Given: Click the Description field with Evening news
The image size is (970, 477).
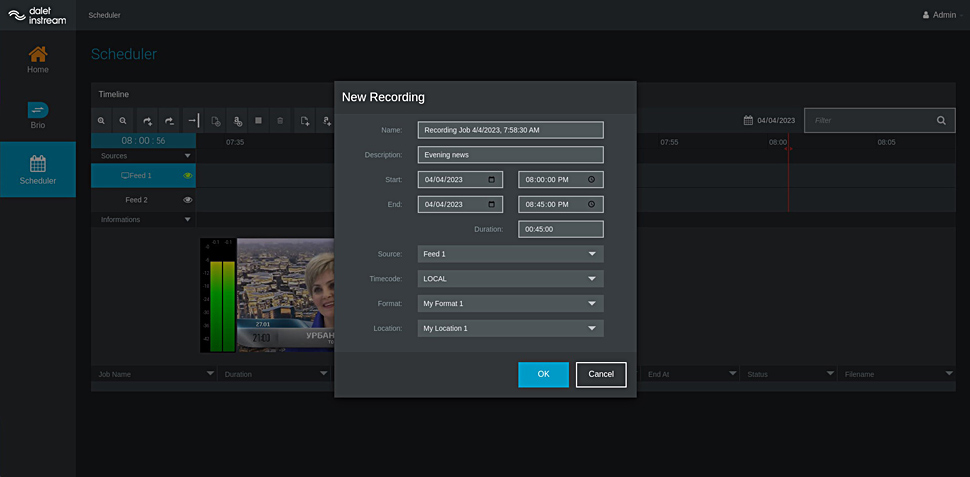Looking at the screenshot, I should coord(510,155).
